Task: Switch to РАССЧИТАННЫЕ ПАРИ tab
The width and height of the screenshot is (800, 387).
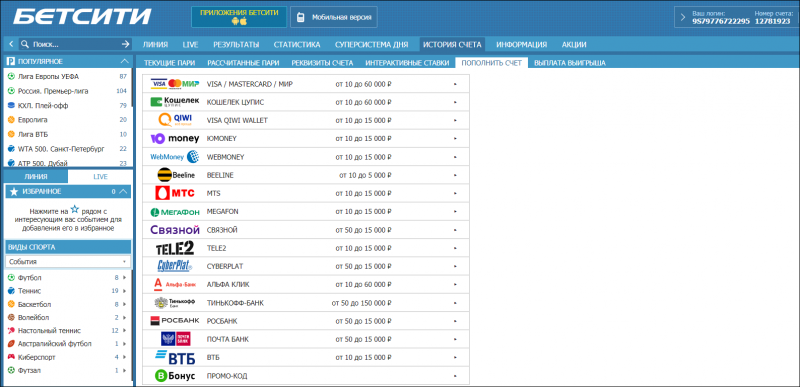Action: (x=243, y=63)
